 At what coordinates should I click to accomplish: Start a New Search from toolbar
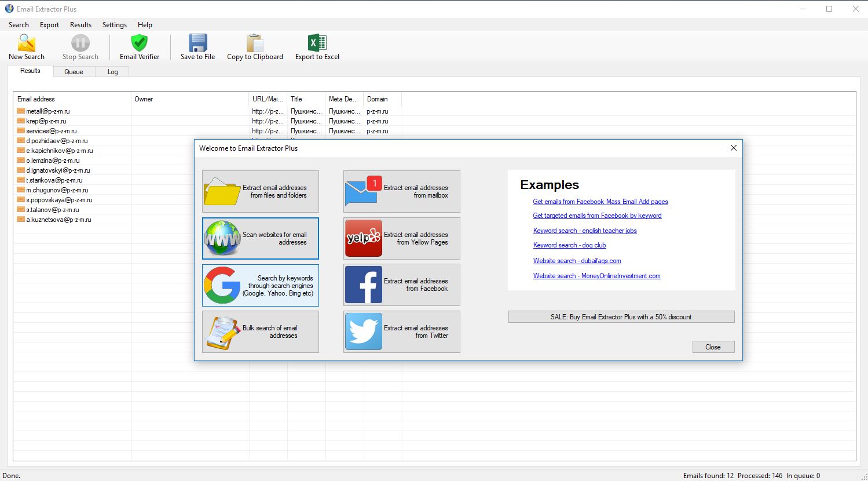[x=27, y=47]
